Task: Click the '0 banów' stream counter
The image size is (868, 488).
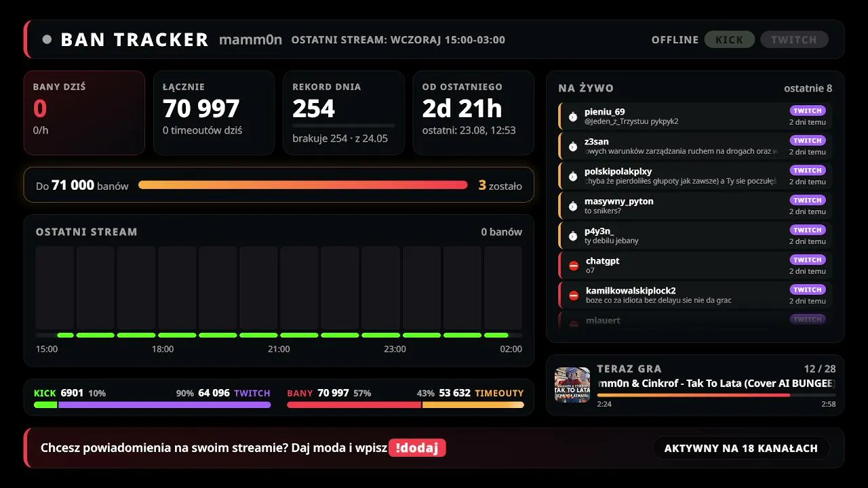Action: [x=502, y=232]
